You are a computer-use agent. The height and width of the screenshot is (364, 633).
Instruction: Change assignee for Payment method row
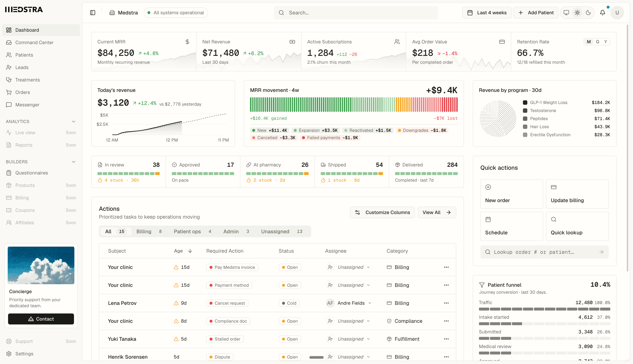click(348, 285)
